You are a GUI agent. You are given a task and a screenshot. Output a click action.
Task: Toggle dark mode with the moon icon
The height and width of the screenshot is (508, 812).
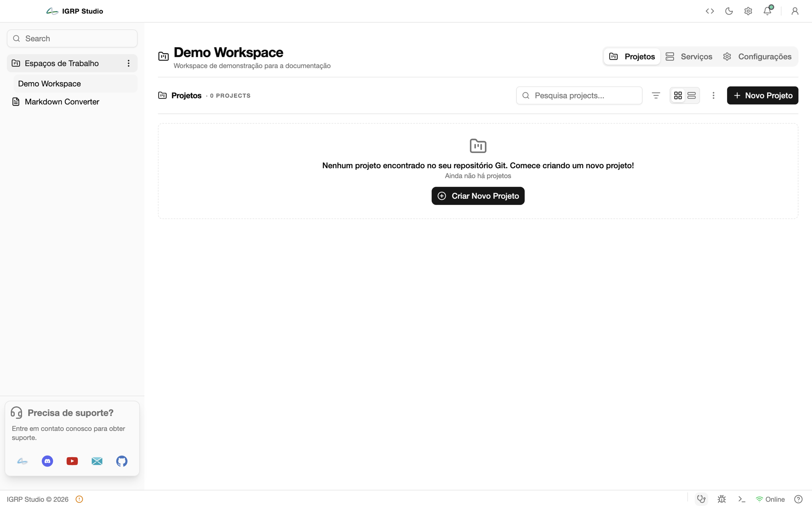[x=729, y=11]
